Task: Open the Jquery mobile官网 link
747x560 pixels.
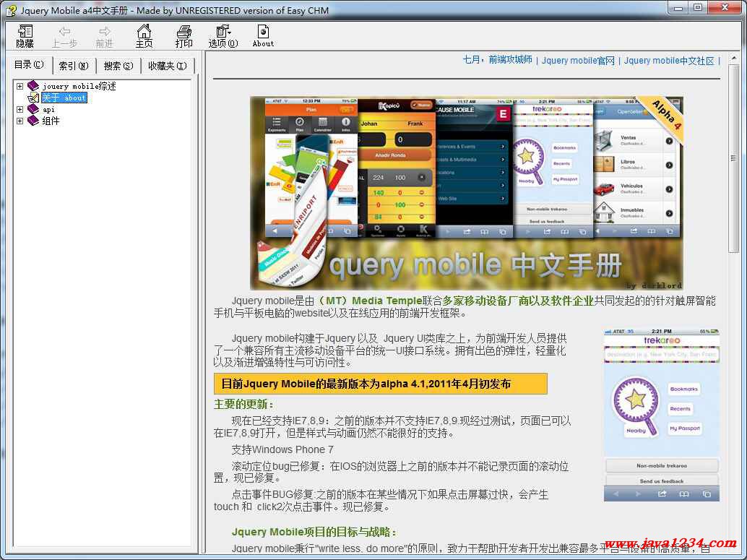Action: 578,61
